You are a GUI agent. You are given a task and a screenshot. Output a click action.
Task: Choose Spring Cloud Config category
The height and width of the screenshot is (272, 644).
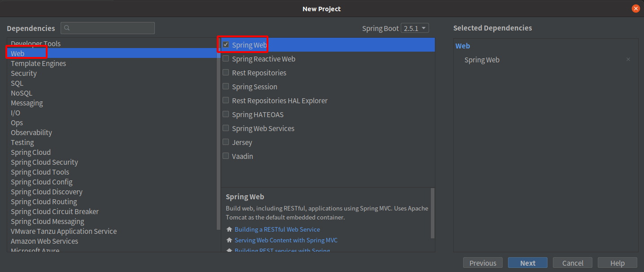click(x=111, y=182)
